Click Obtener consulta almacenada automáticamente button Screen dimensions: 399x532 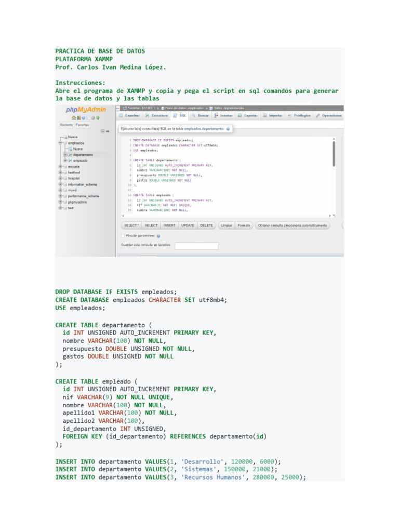click(x=292, y=225)
